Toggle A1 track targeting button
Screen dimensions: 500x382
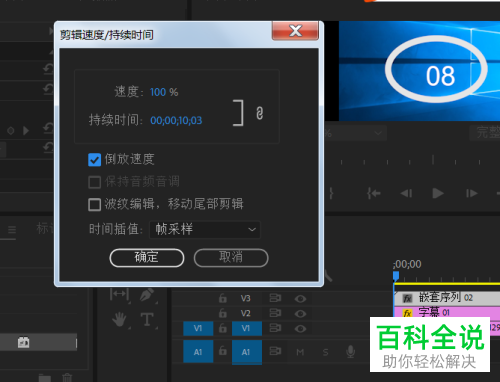tap(247, 352)
